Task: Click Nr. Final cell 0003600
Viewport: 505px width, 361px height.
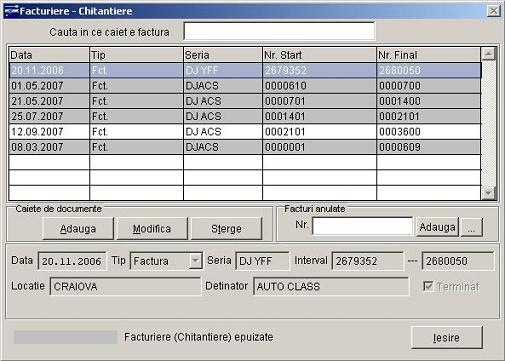Action: tap(429, 132)
